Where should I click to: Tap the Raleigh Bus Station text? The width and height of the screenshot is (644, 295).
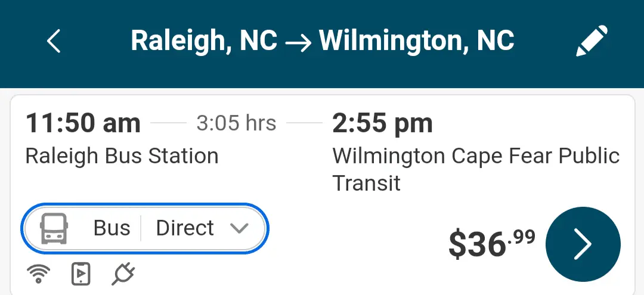coord(122,156)
